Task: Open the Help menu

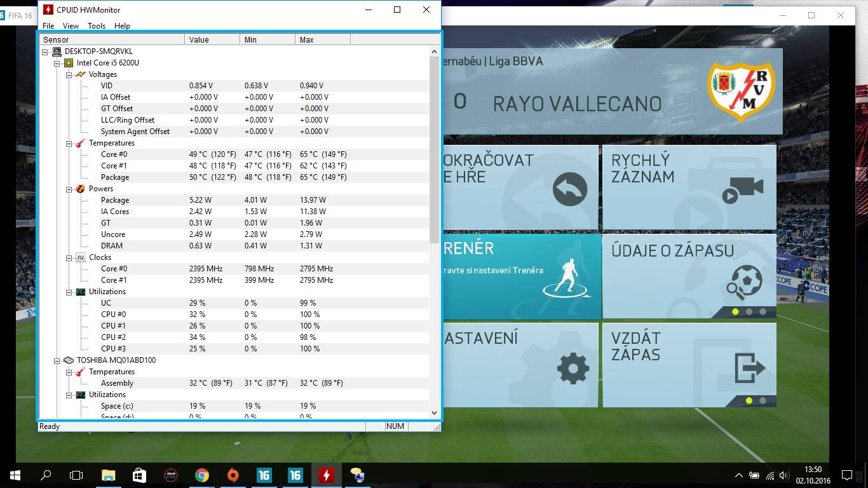Action: tap(123, 26)
